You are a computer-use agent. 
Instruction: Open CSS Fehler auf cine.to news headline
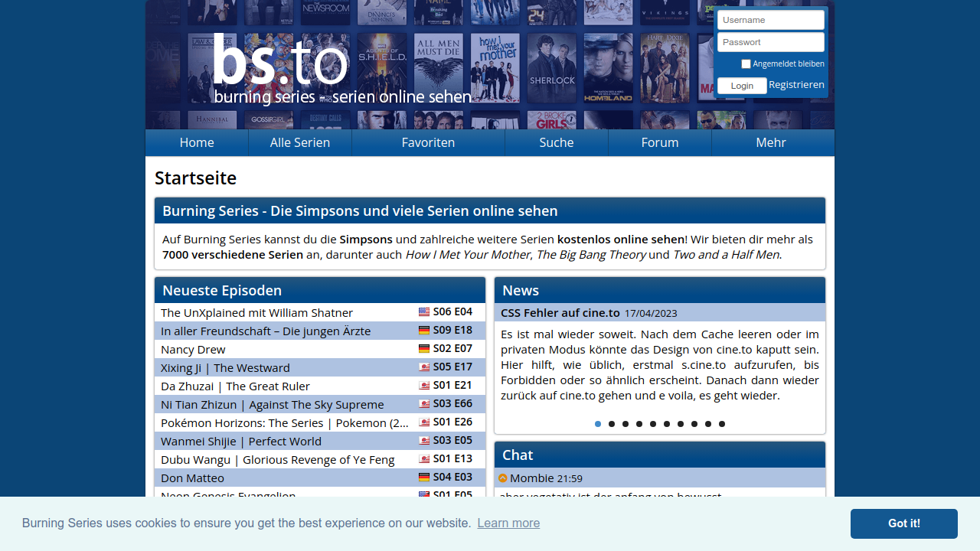(x=560, y=313)
